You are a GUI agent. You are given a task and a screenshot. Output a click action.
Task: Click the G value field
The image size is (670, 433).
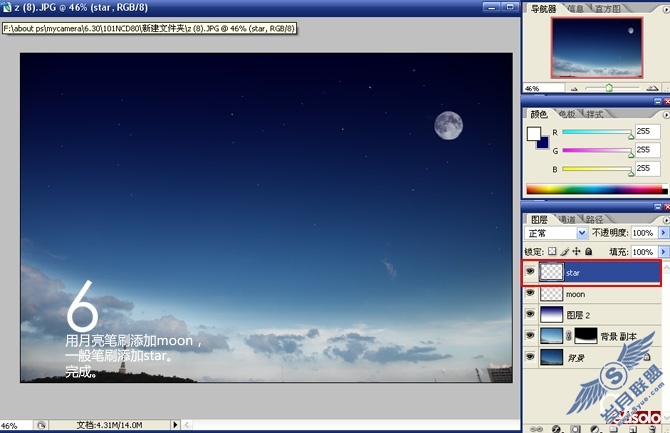pyautogui.click(x=647, y=150)
